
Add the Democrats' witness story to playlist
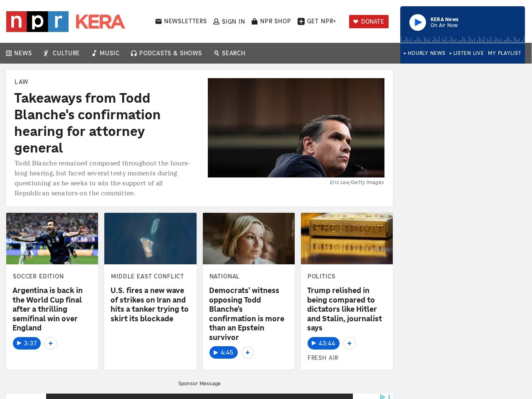click(x=248, y=352)
